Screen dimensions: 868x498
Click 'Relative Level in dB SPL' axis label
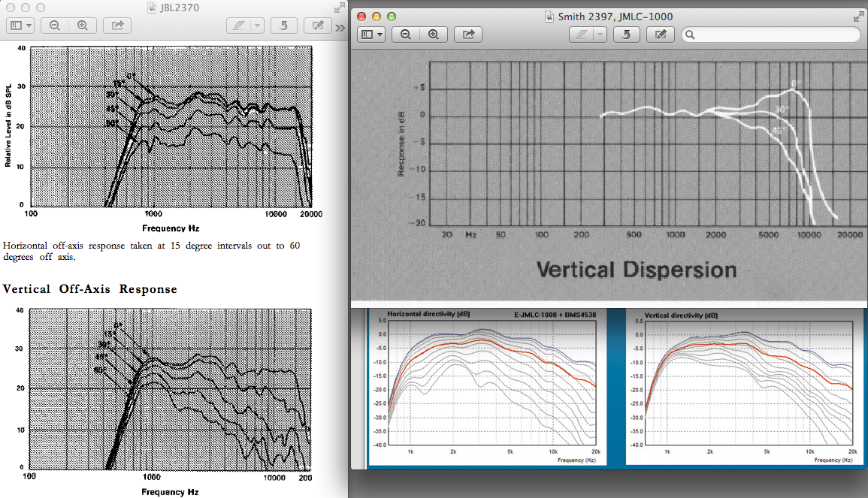tap(8, 125)
